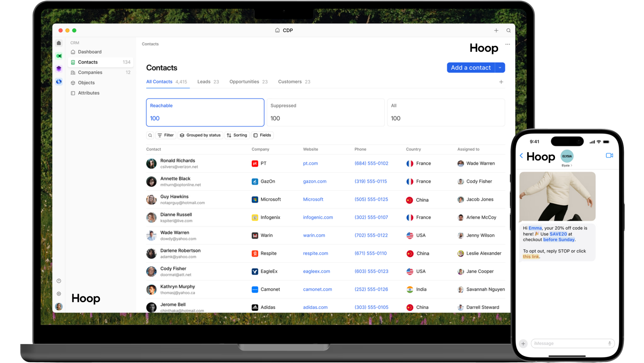The height and width of the screenshot is (363, 644).
Task: Open the home icon in the left rail
Action: click(x=59, y=43)
